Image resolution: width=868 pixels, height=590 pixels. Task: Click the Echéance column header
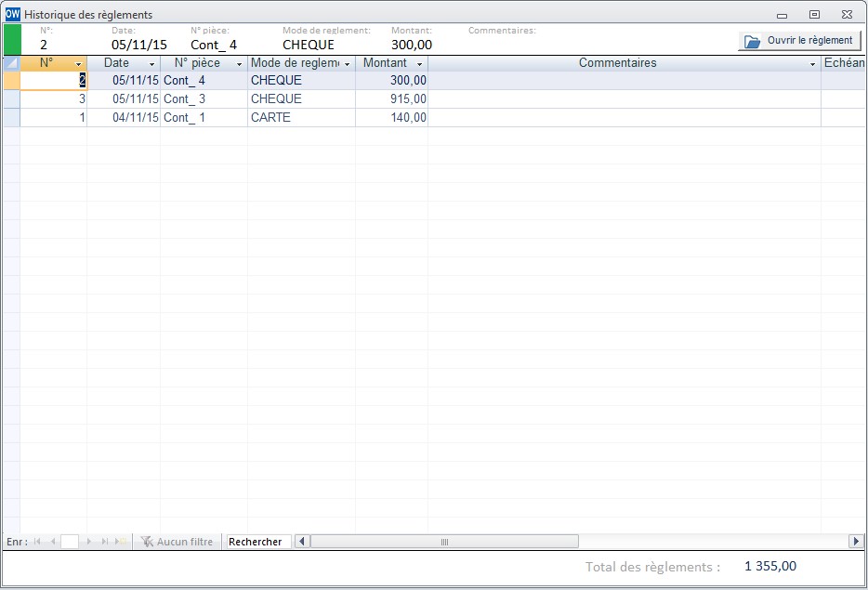(844, 63)
